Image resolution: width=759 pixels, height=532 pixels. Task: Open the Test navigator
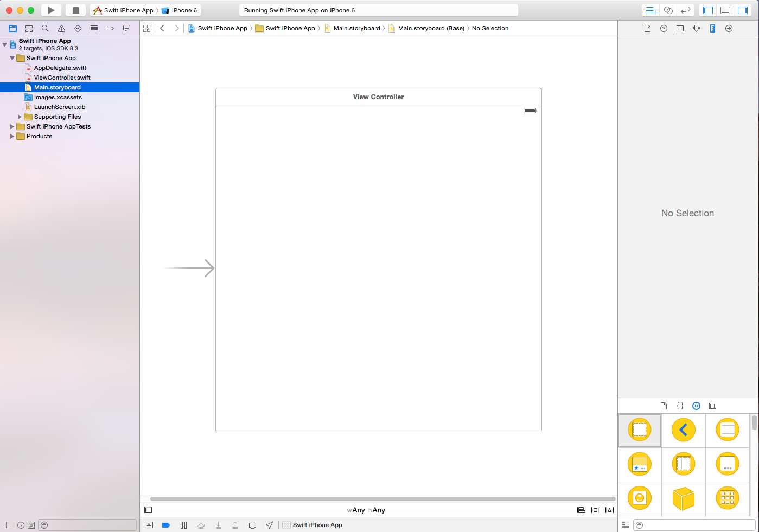click(78, 28)
